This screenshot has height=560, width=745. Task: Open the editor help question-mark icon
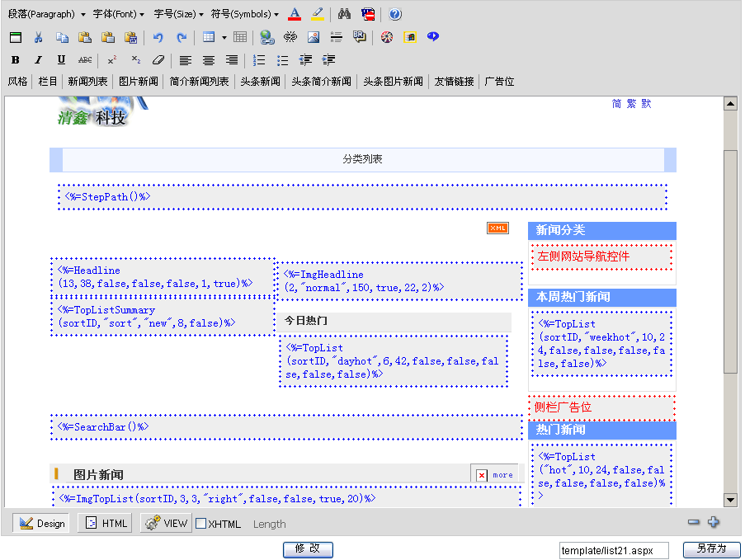[395, 14]
